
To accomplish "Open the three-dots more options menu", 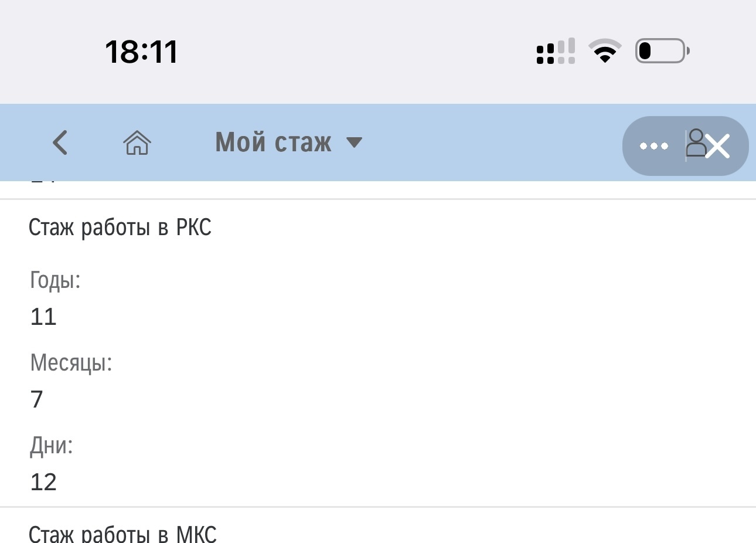I will coord(654,146).
